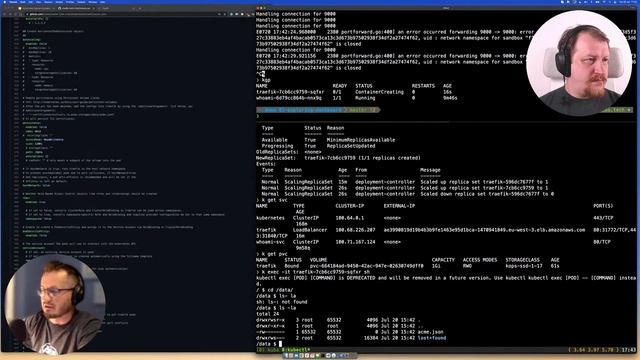Click MinimumReplicasAvailable reason

(361, 140)
